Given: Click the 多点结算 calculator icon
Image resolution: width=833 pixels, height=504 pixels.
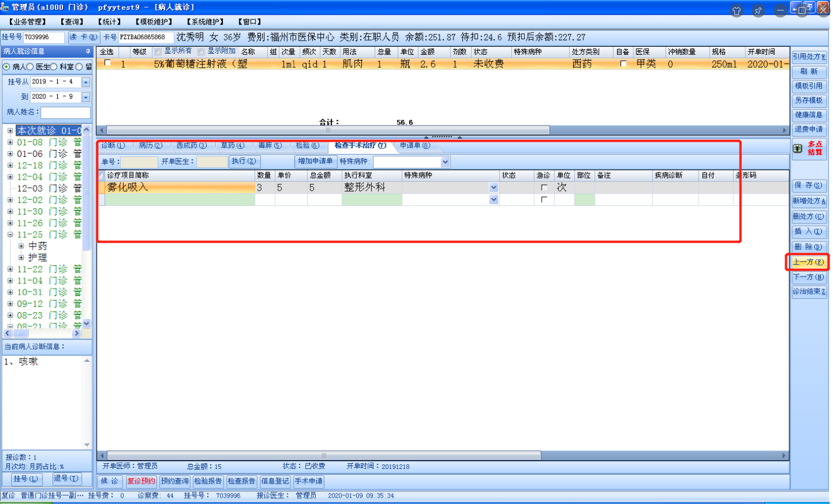Looking at the screenshot, I should (x=797, y=149).
